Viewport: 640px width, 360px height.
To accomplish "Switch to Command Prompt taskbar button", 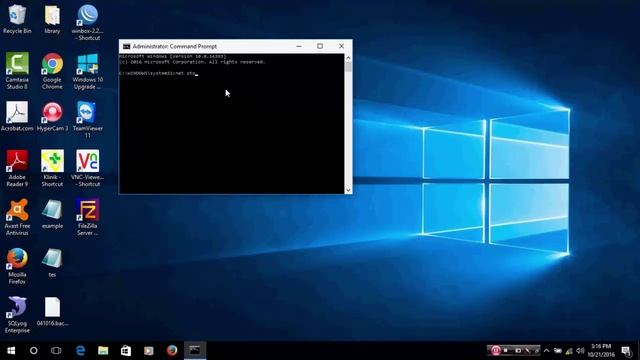I will coord(195,351).
